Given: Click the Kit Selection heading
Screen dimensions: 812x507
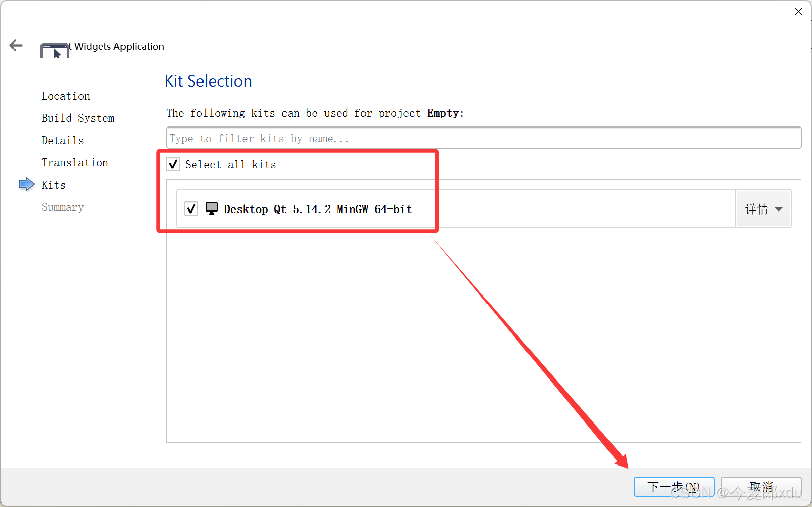Looking at the screenshot, I should pos(208,81).
